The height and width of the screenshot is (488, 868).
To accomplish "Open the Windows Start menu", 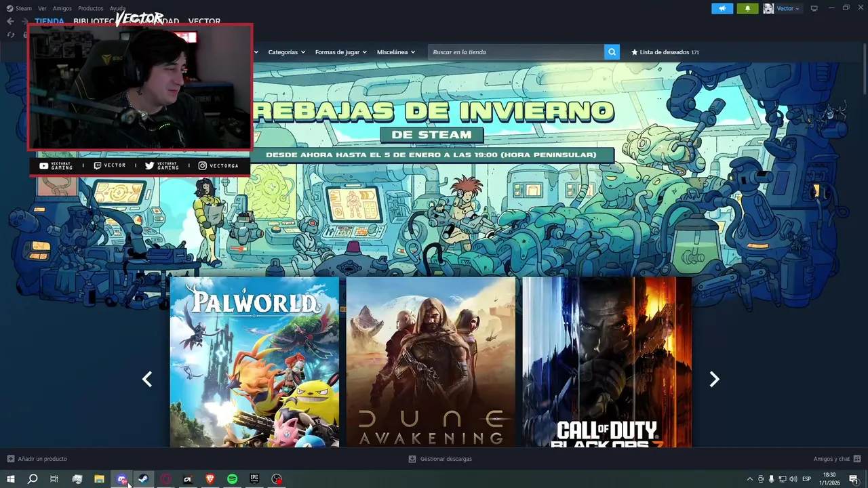I will pyautogui.click(x=10, y=479).
